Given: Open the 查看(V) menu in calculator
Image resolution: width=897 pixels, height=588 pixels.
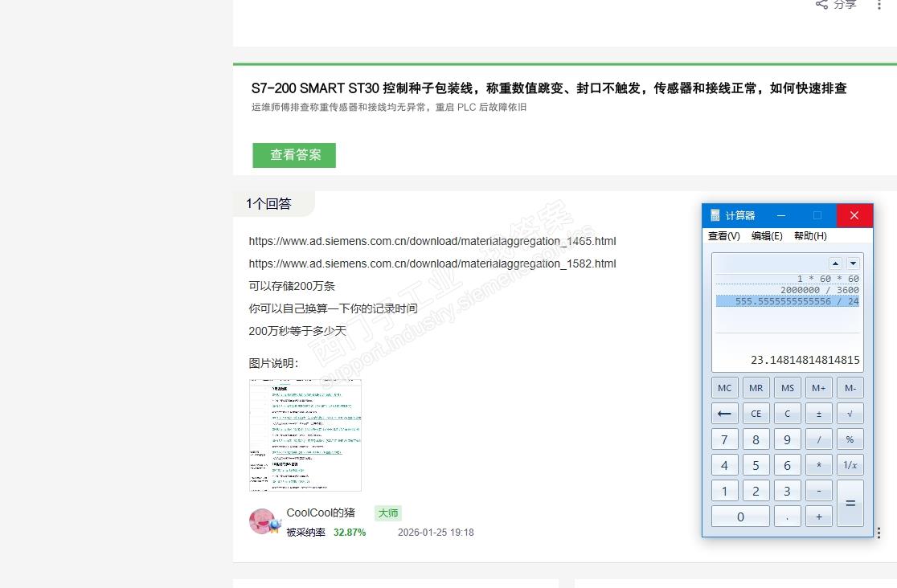Looking at the screenshot, I should [x=723, y=235].
